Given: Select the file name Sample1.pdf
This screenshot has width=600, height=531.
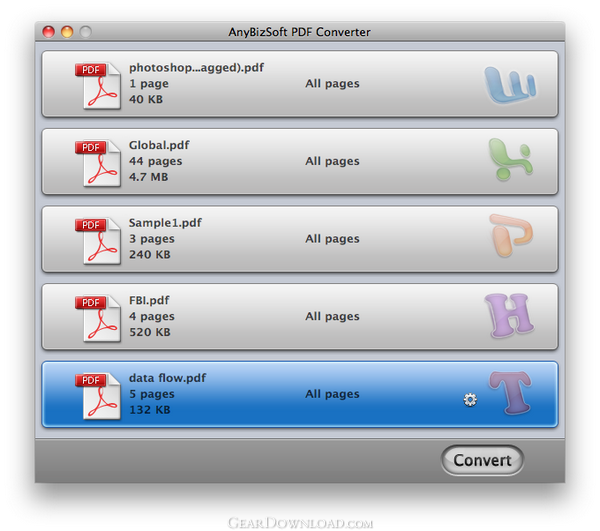Looking at the screenshot, I should tap(165, 223).
